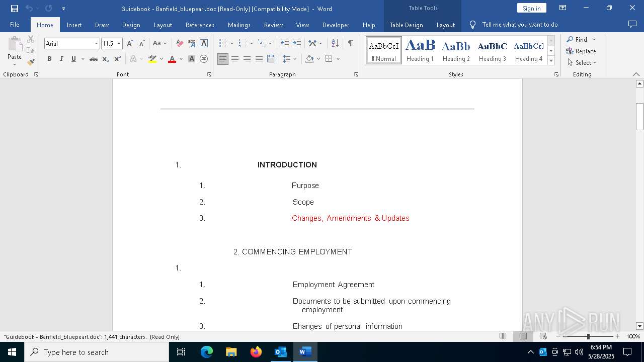Open Outlook from the taskbar

point(280,352)
